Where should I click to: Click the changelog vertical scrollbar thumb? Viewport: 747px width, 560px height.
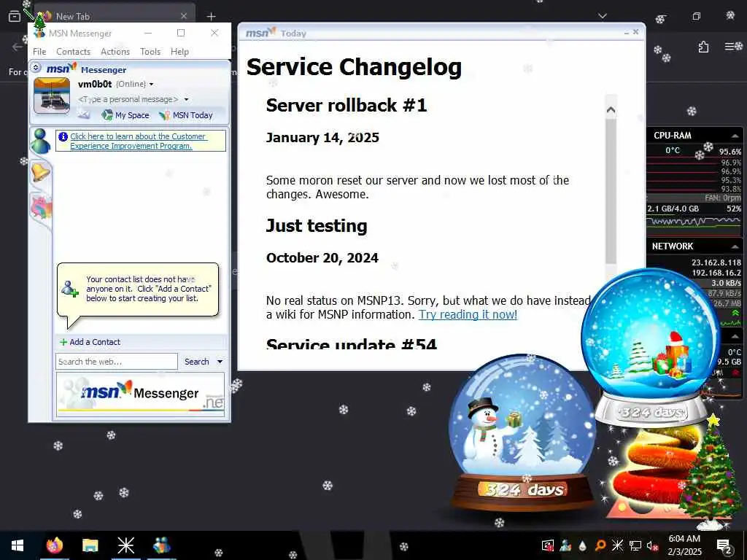[x=611, y=190]
